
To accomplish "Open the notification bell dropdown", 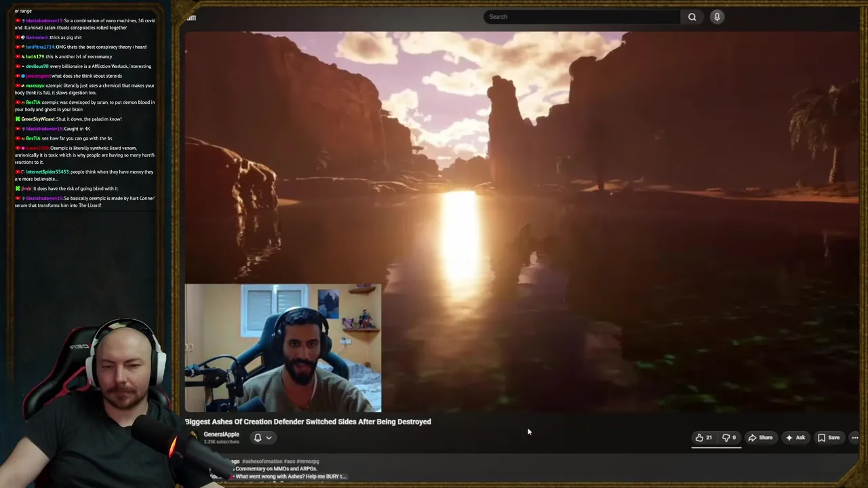I will click(262, 438).
